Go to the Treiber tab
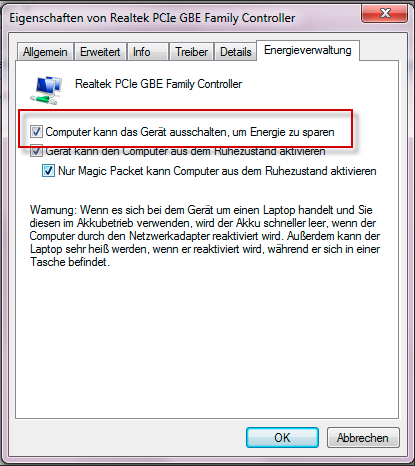The height and width of the screenshot is (466, 415). pyautogui.click(x=191, y=52)
